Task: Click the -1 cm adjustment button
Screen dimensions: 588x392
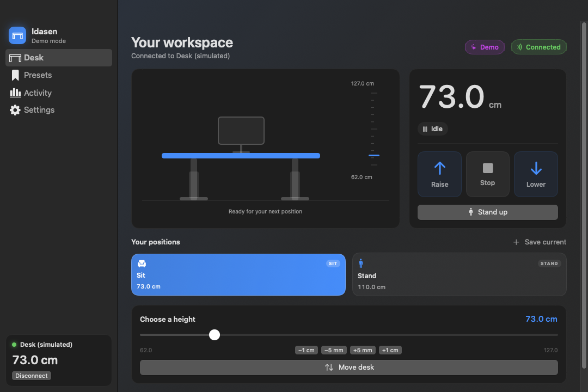Action: [307, 351]
